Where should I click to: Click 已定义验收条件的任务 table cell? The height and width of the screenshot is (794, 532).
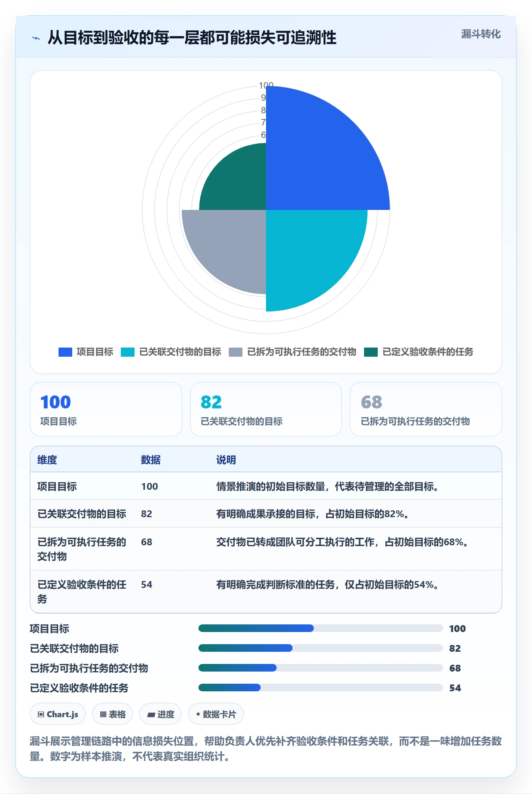[82, 592]
